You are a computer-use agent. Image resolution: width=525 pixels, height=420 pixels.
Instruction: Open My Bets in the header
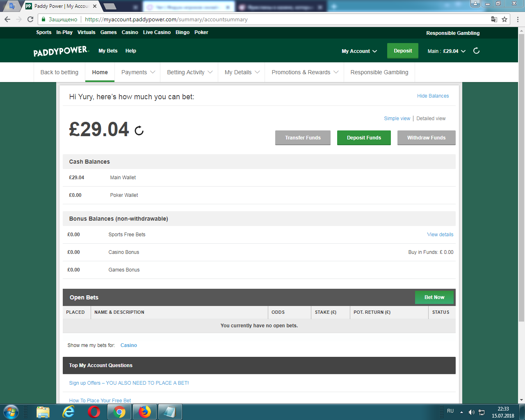[x=108, y=51]
